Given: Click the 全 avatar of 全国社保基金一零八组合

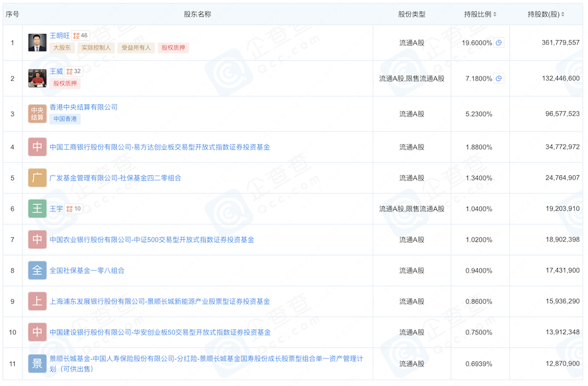Looking at the screenshot, I should click(37, 270).
